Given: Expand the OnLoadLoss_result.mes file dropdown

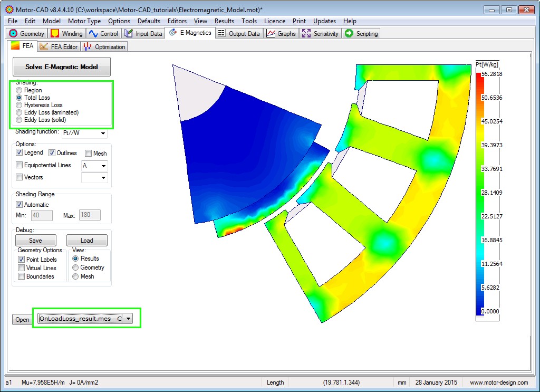Looking at the screenshot, I should pos(128,319).
